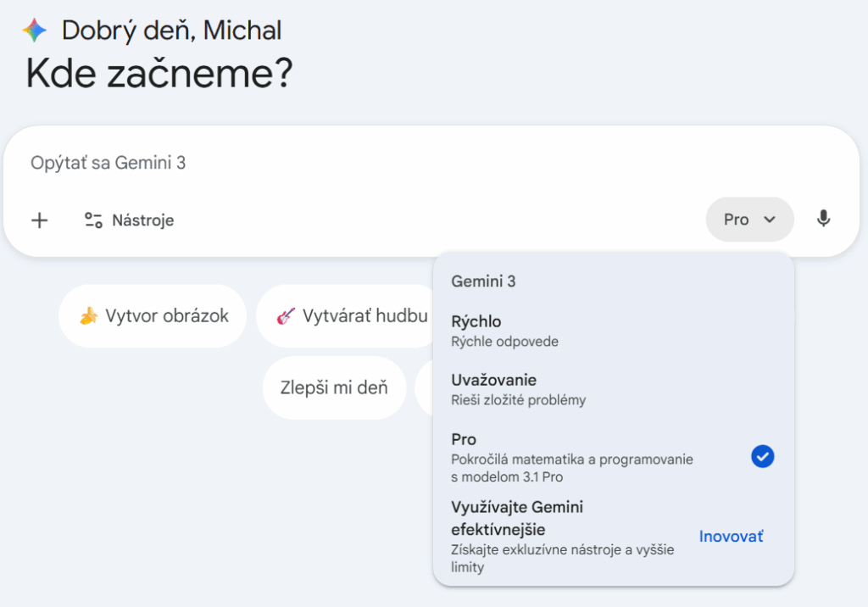This screenshot has height=607, width=868.
Task: Activate the microphone voice input
Action: (823, 219)
